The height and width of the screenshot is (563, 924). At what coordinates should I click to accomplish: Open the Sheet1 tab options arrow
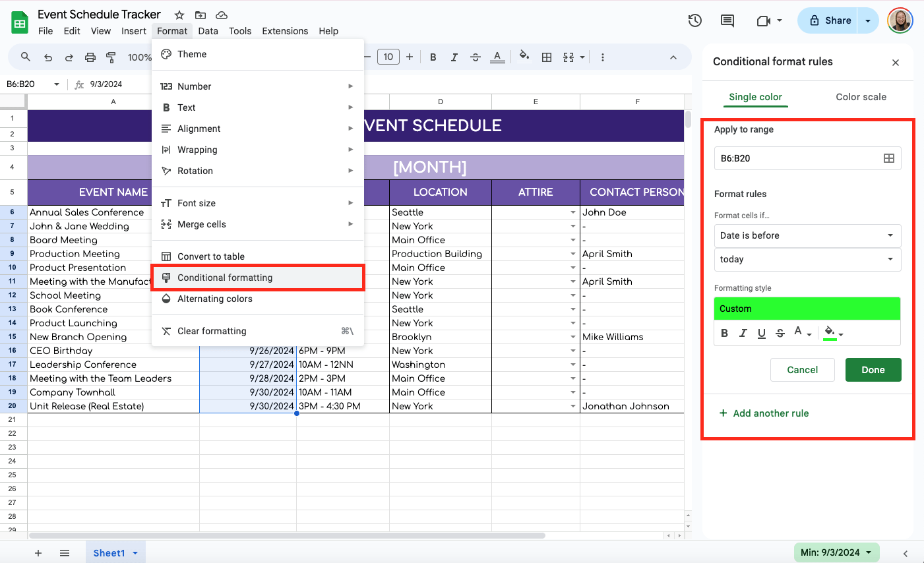coord(135,553)
